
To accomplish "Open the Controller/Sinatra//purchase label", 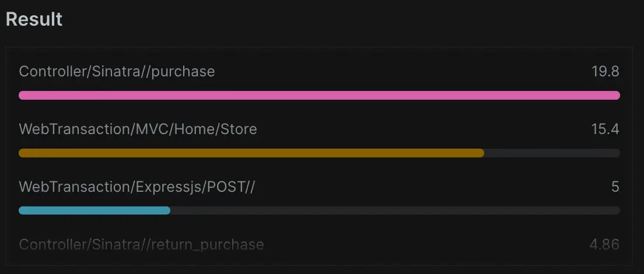I will click(117, 72).
